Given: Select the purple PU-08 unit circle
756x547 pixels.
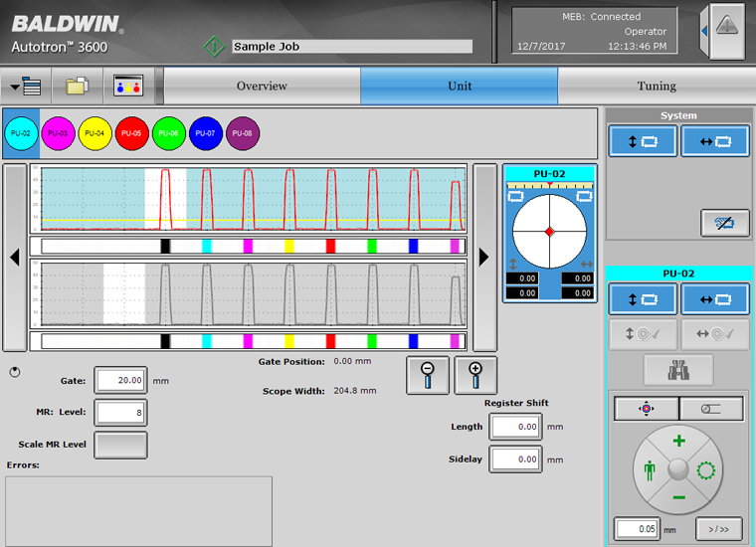Looking at the screenshot, I should click(243, 133).
